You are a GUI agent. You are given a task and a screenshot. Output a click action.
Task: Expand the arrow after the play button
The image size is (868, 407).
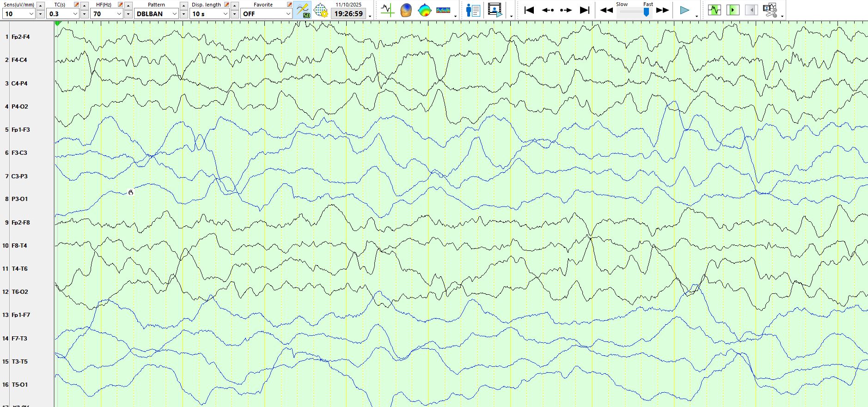tap(697, 16)
